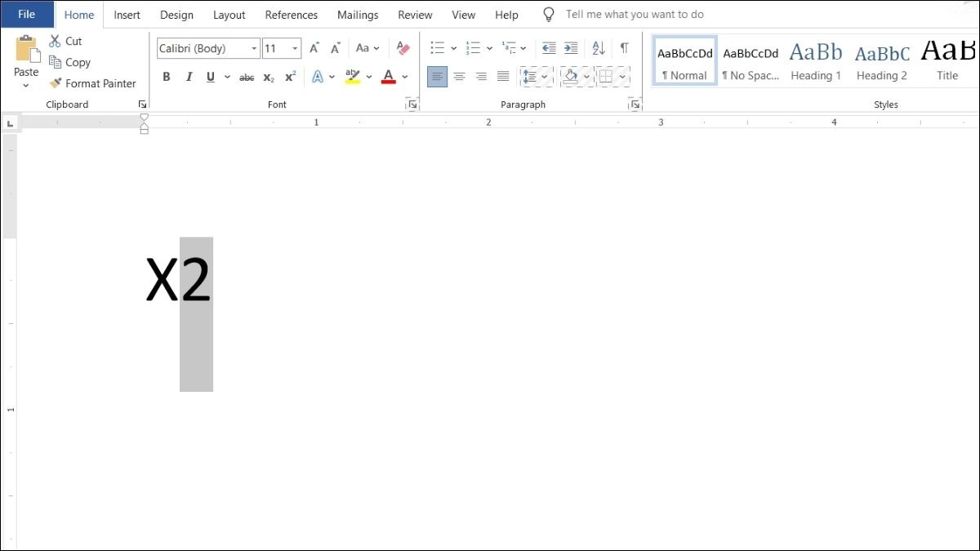Increase paragraph indent

(571, 48)
